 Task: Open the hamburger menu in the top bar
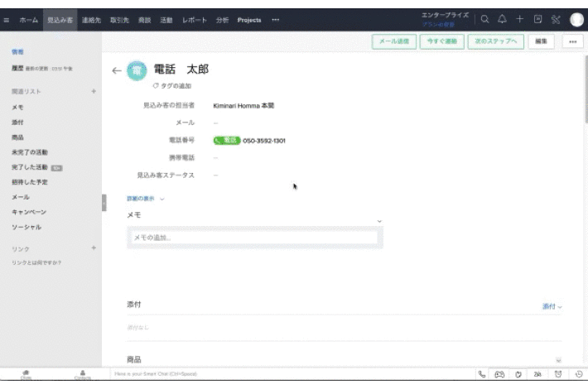pyautogui.click(x=7, y=20)
